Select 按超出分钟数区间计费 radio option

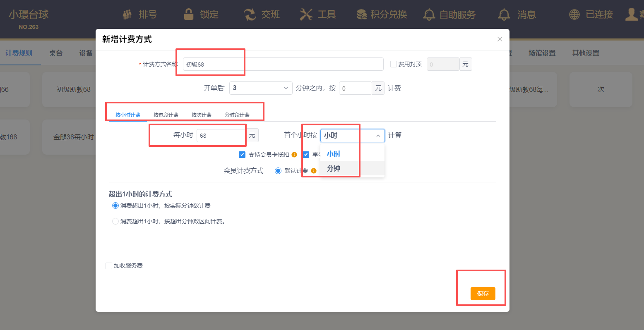pos(115,221)
